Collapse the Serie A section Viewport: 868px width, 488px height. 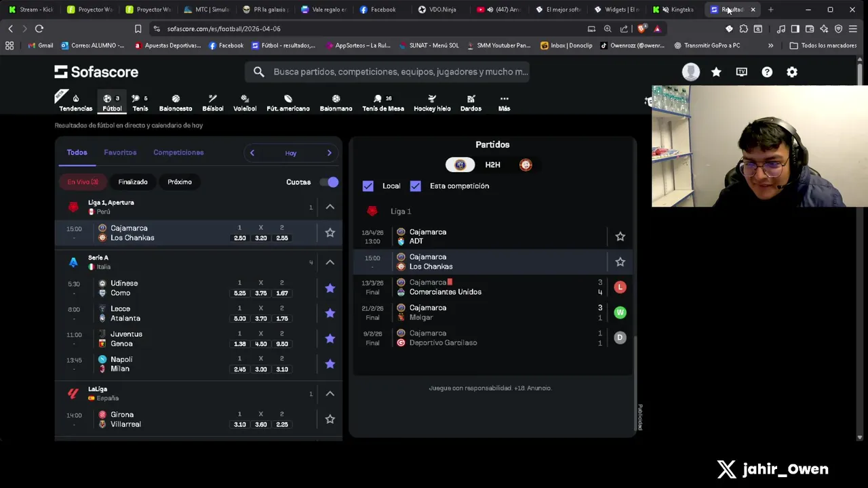coord(330,262)
